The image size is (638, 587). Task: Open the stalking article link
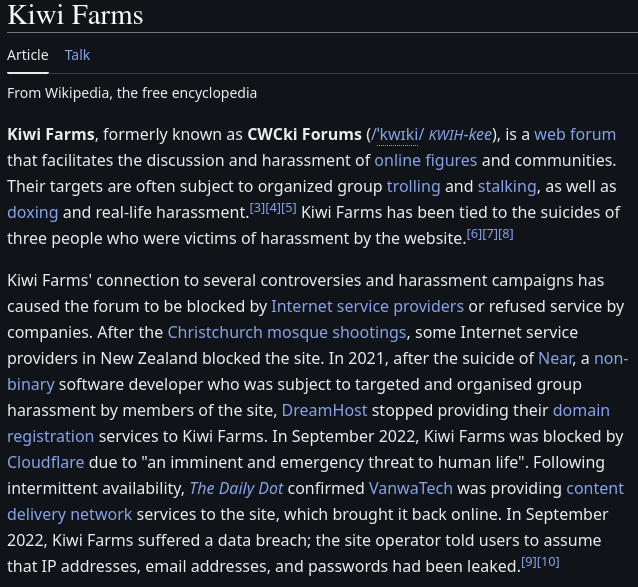tap(507, 187)
